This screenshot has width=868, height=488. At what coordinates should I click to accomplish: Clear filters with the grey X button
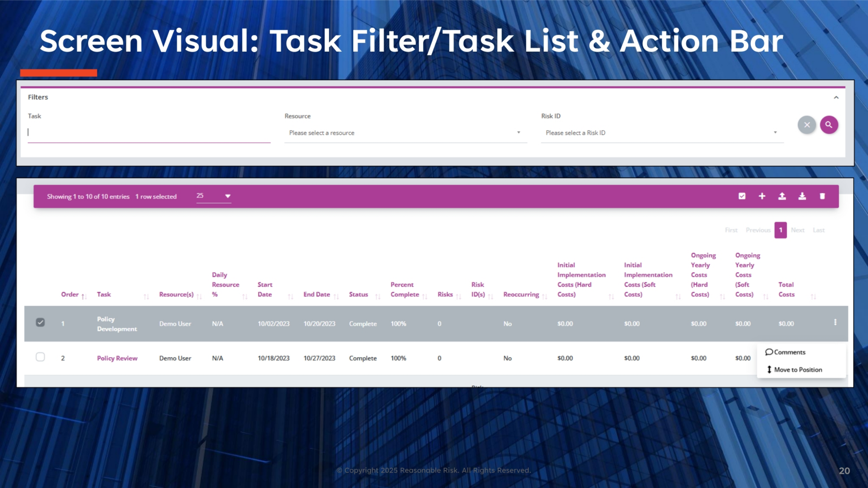[807, 125]
